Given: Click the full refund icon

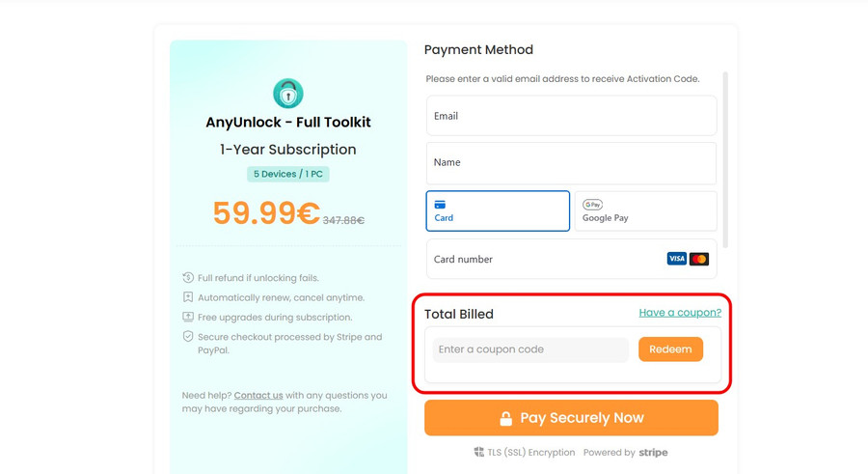Looking at the screenshot, I should (188, 278).
